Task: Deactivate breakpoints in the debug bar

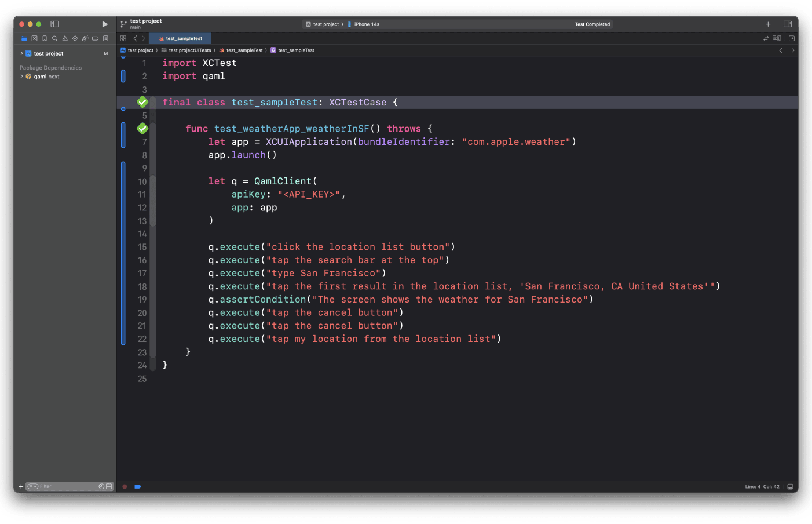Action: [x=137, y=486]
